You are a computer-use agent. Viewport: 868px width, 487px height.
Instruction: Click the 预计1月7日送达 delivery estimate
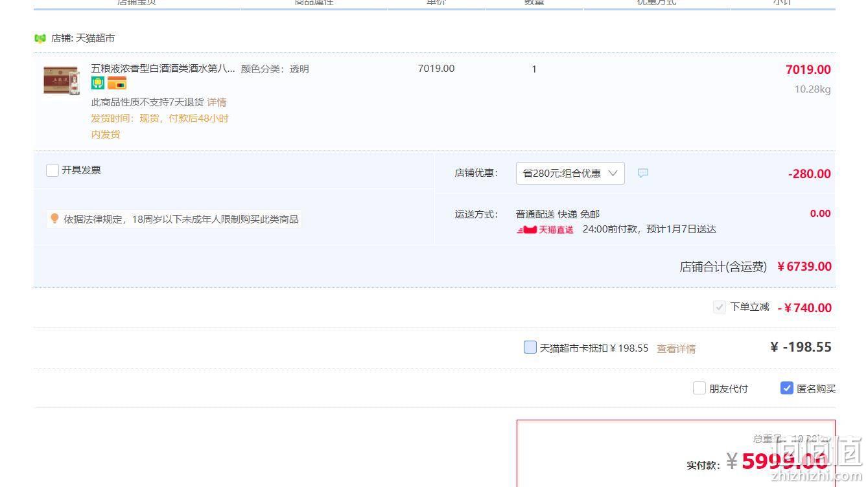tap(681, 229)
